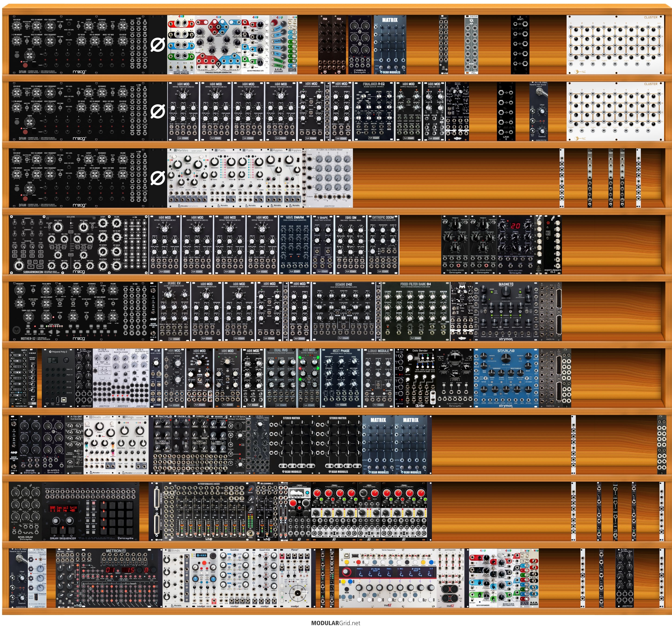The height and width of the screenshot is (628, 672).
Task: Select the Entropic Doom module
Action: tap(383, 244)
